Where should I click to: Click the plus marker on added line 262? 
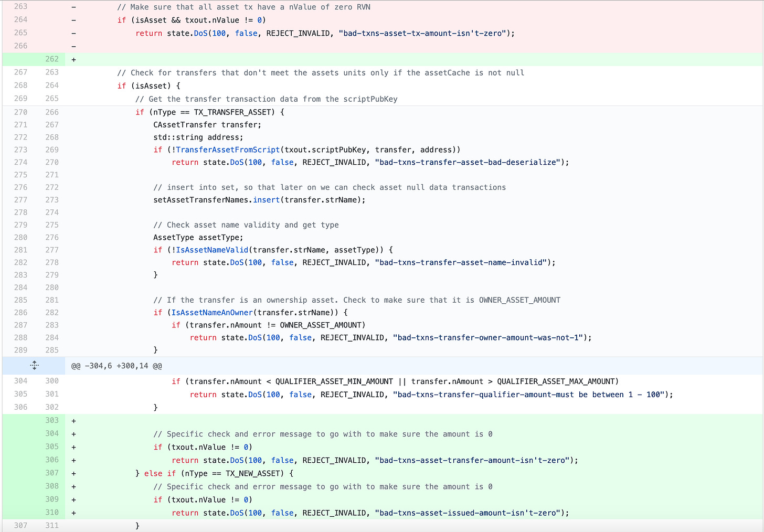click(73, 59)
